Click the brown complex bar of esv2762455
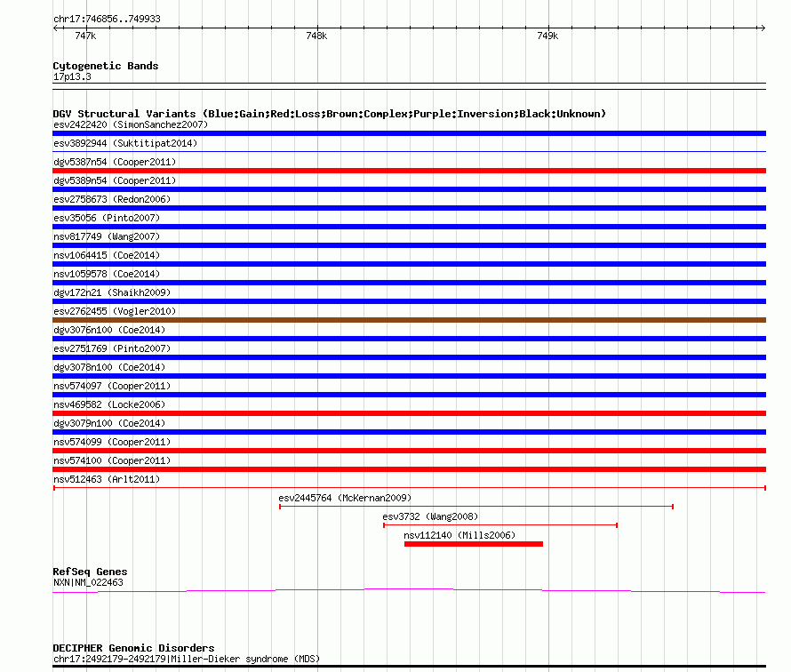 409,320
